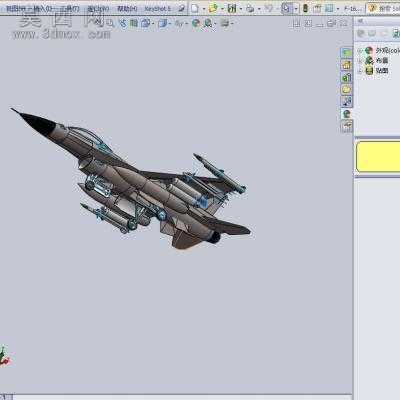This screenshot has height=400, width=400.
Task: Pin the menu bar with pushpin icon
Action: pos(182,8)
